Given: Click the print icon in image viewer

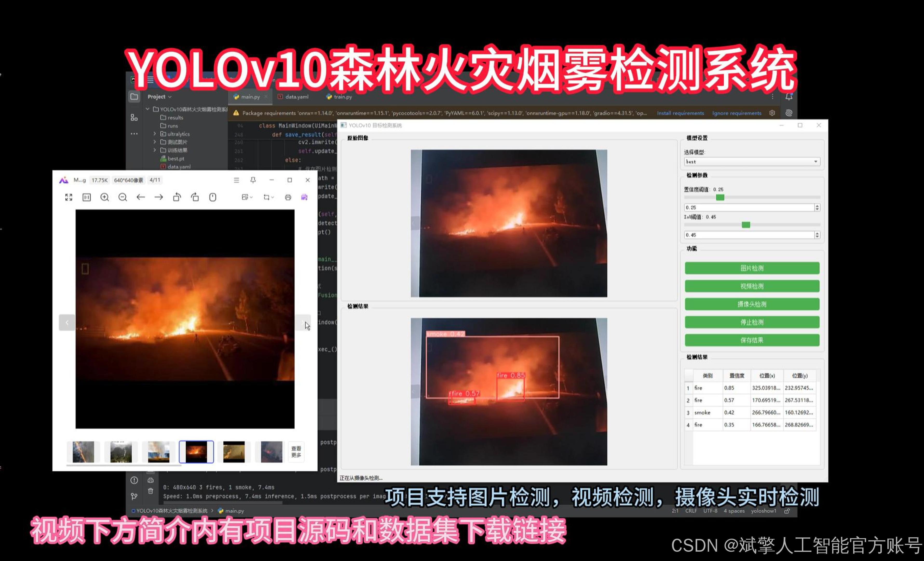Looking at the screenshot, I should pyautogui.click(x=288, y=197).
